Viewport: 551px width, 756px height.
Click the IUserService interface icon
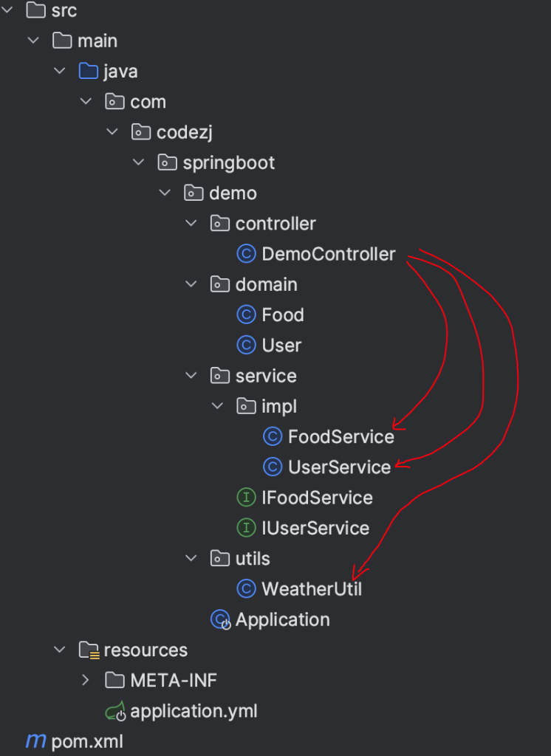tap(246, 527)
